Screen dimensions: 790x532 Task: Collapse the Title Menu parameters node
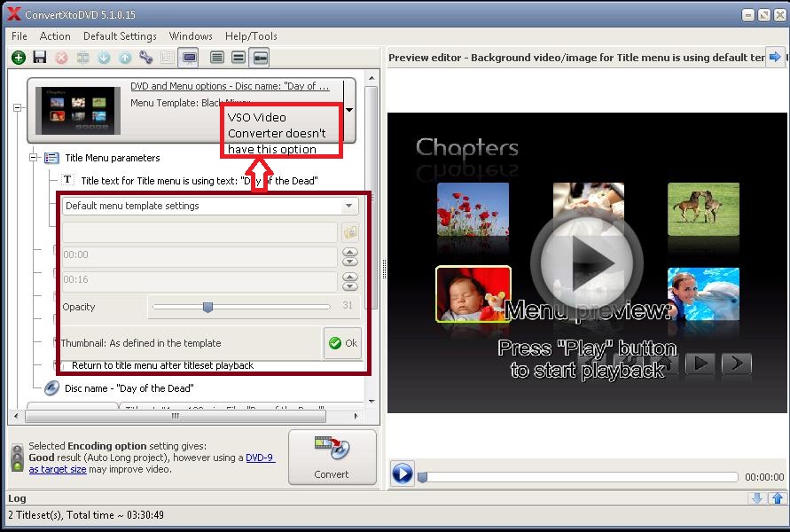pyautogui.click(x=34, y=158)
